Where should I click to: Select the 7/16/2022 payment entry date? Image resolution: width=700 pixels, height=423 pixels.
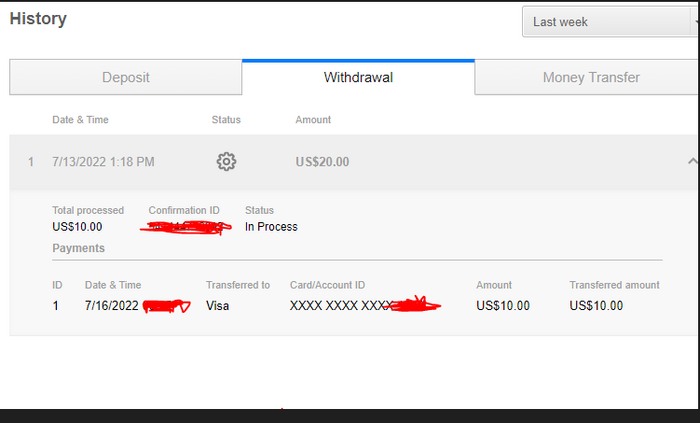click(x=112, y=306)
